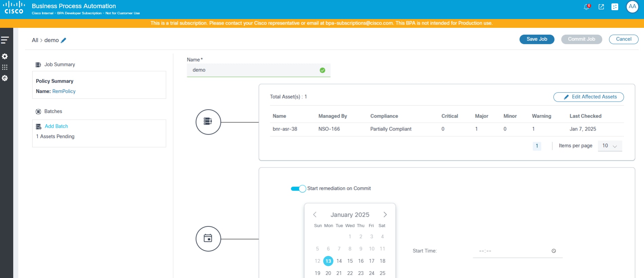The height and width of the screenshot is (278, 644).
Task: Click the NSO-166 managed by cell
Action: point(329,129)
